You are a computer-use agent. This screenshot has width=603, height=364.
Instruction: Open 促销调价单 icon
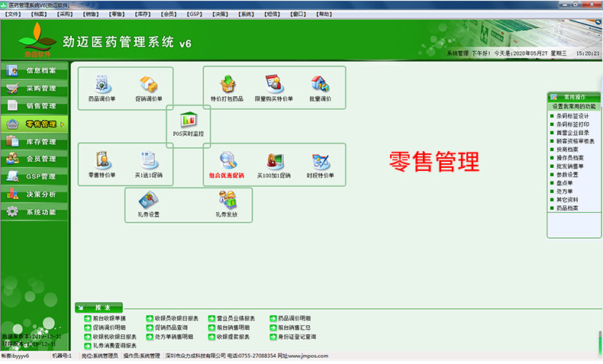coord(148,84)
